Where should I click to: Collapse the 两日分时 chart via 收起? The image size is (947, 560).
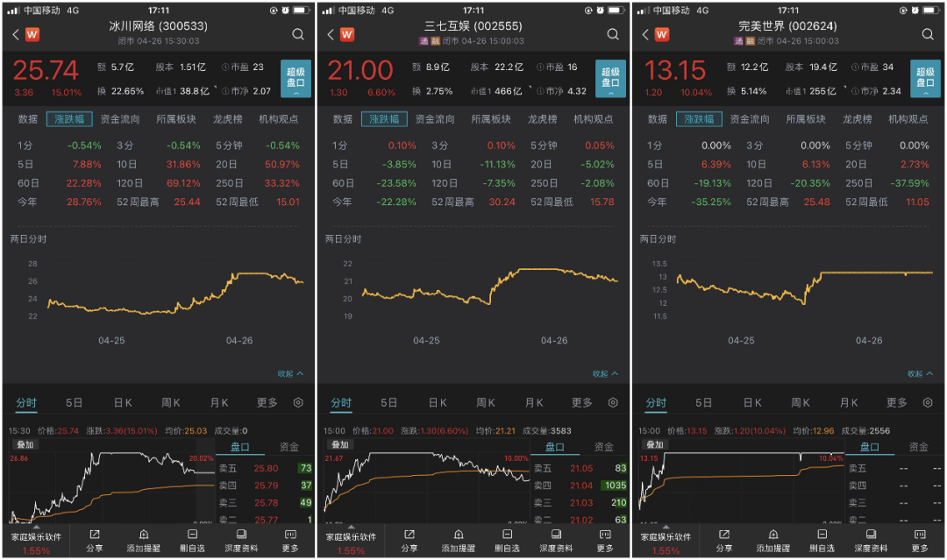[x=288, y=372]
